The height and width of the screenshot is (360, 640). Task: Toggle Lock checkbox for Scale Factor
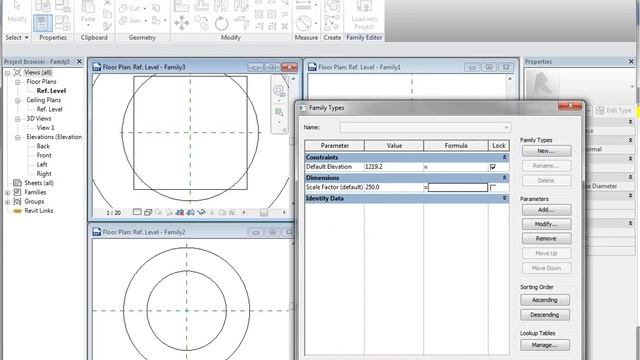coord(493,187)
